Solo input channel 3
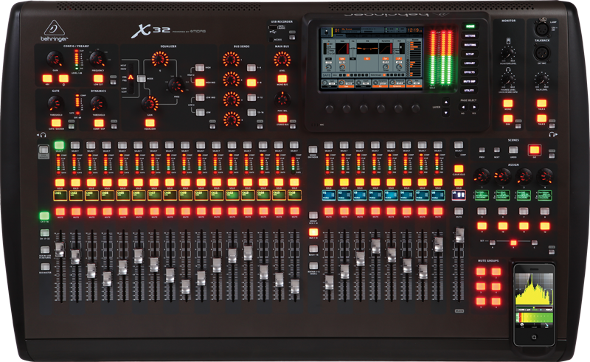The height and width of the screenshot is (362, 590). 91,183
